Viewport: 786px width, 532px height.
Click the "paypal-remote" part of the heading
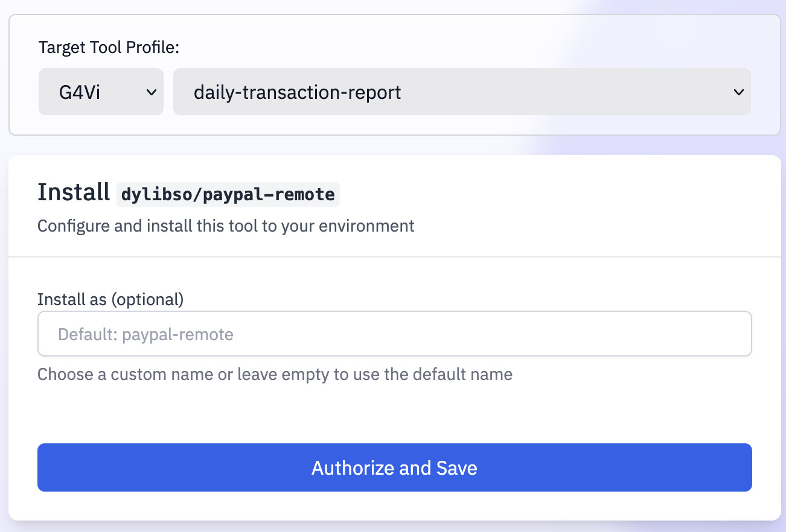pos(269,194)
